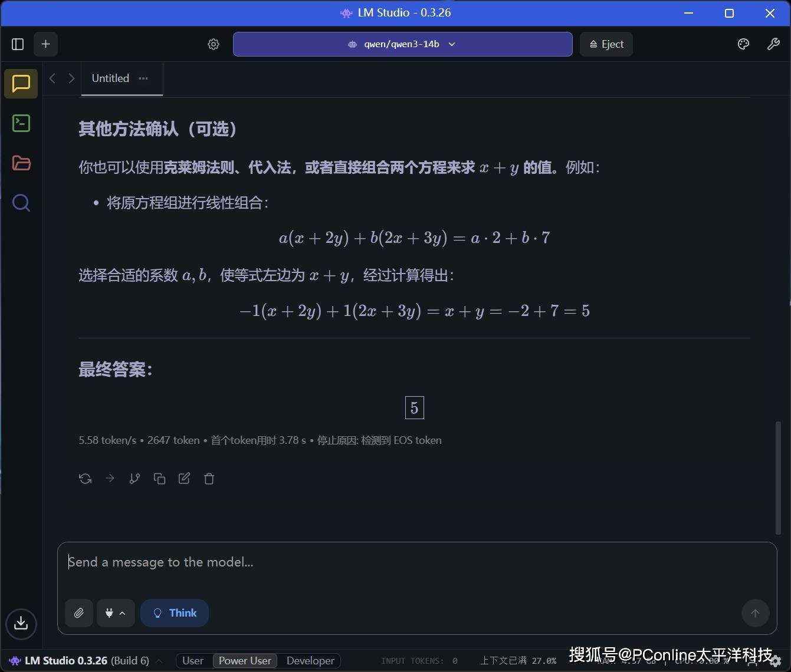Viewport: 791px width, 672px height.
Task: Eject the loaded model
Action: pyautogui.click(x=606, y=44)
